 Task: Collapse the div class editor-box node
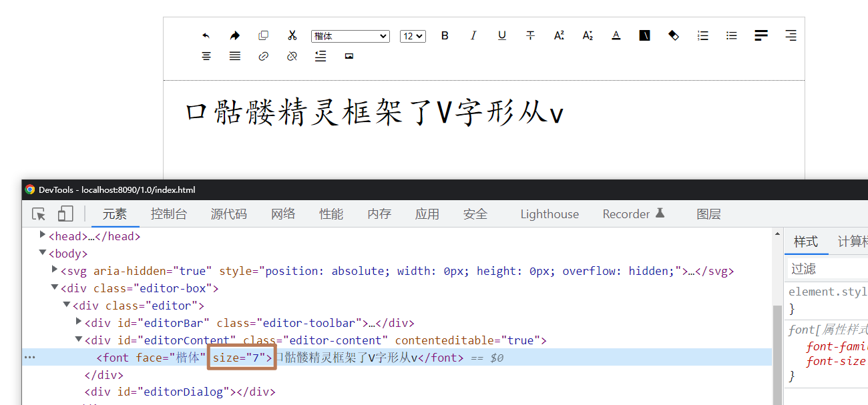tap(55, 288)
